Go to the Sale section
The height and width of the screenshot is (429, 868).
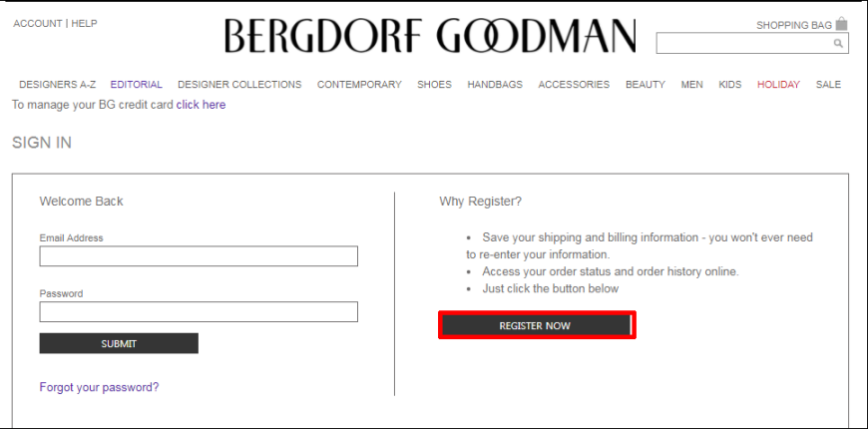(x=828, y=85)
